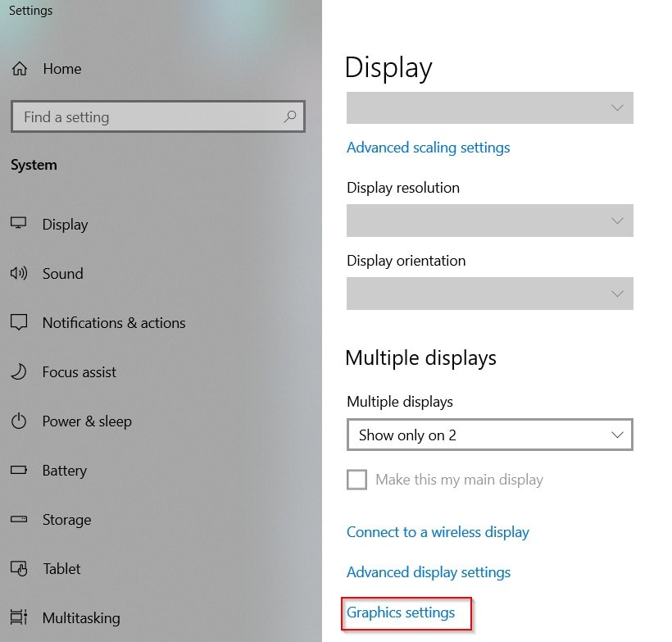Click the Display orientation label
This screenshot has height=642, width=672.
click(406, 261)
